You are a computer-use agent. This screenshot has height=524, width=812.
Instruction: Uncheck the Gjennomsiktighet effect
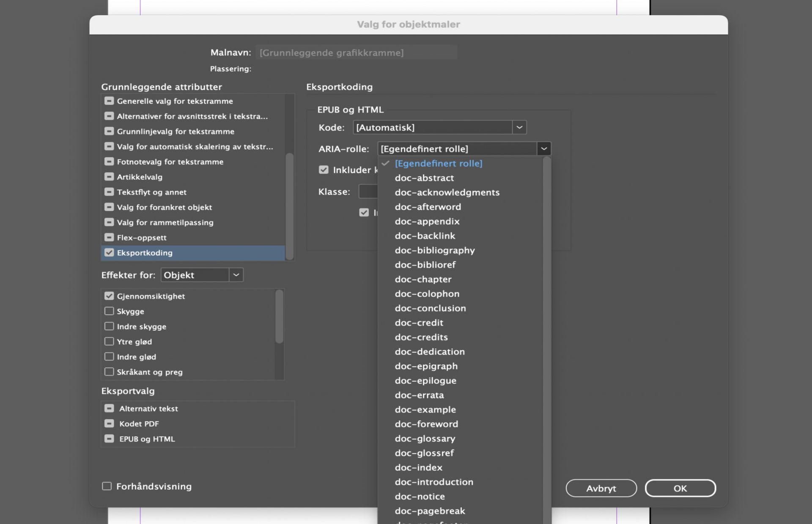tap(109, 296)
